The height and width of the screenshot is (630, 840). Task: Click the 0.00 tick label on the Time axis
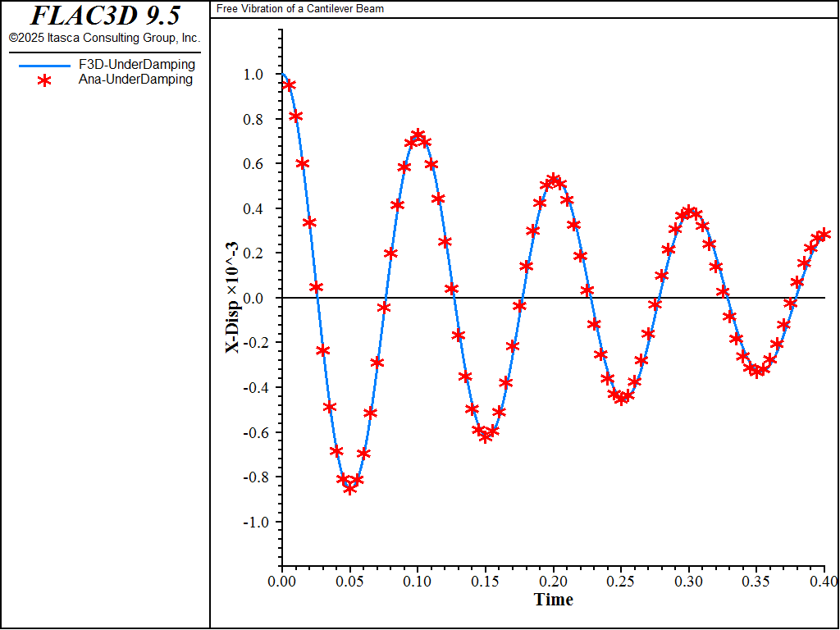282,581
